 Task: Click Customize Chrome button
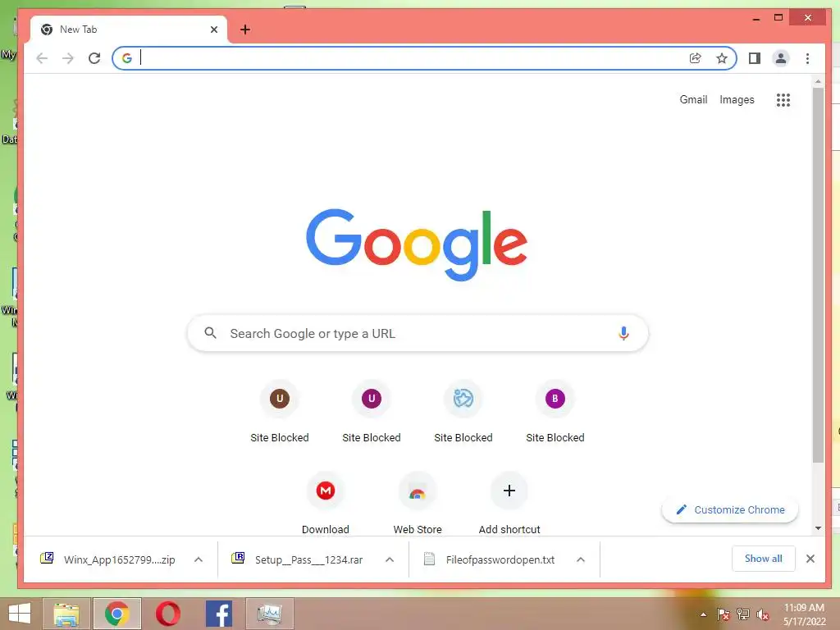730,510
